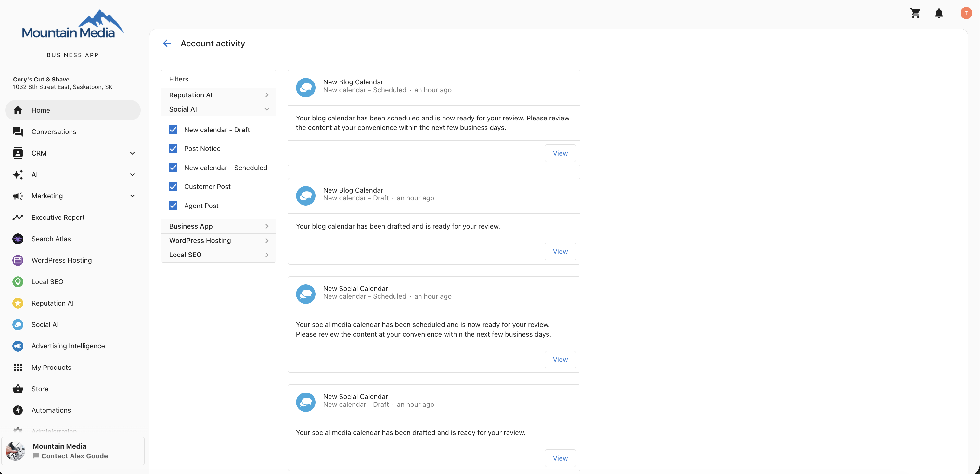Click icon on draft New Blog Calendar card

(306, 196)
